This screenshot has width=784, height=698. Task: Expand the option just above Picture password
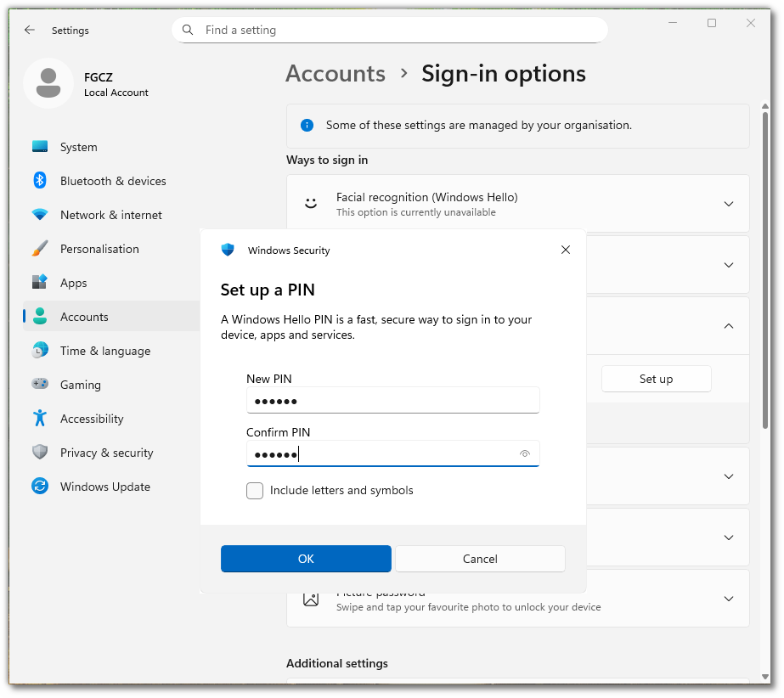729,538
